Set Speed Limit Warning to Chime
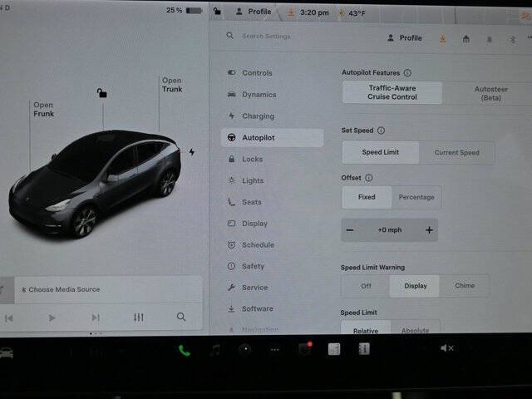Screen dimensions: 532x399 tap(465, 286)
